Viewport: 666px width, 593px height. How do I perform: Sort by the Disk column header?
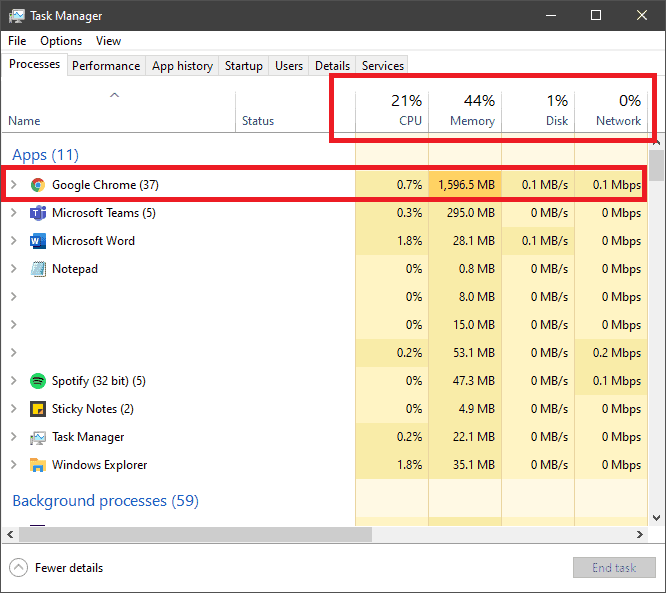point(538,111)
